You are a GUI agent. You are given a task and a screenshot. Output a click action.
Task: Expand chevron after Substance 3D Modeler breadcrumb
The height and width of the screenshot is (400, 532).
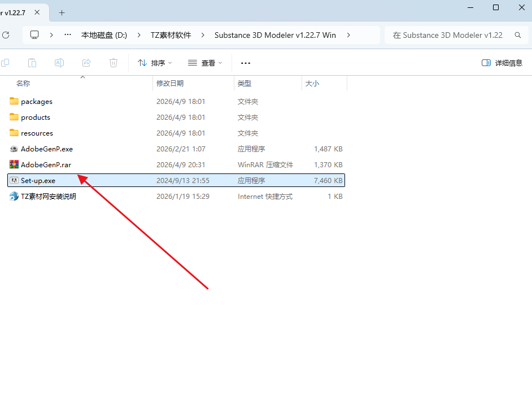pyautogui.click(x=348, y=35)
